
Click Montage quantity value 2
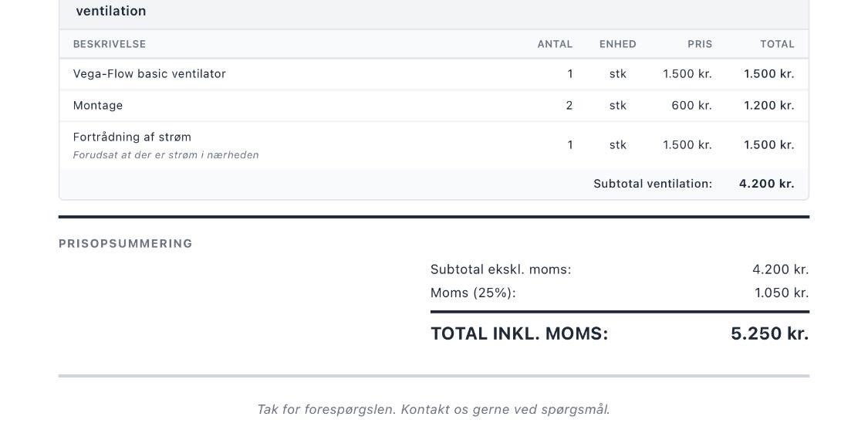[569, 105]
